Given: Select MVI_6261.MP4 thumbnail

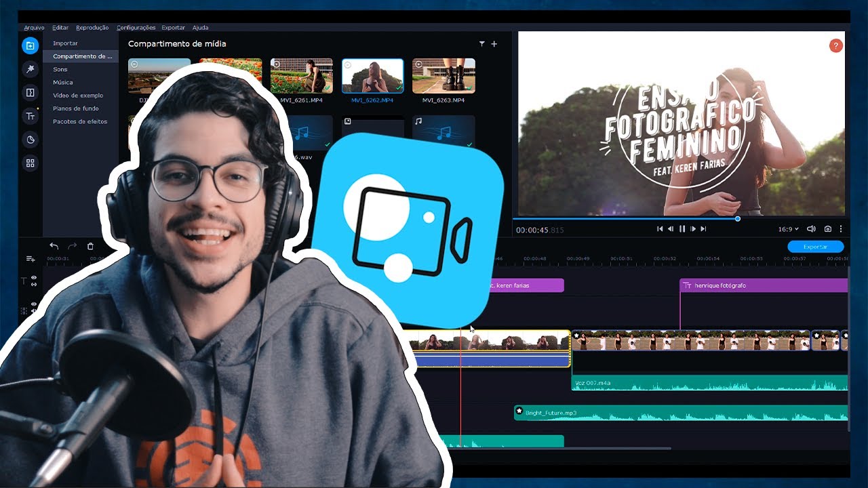Looking at the screenshot, I should pyautogui.click(x=302, y=75).
